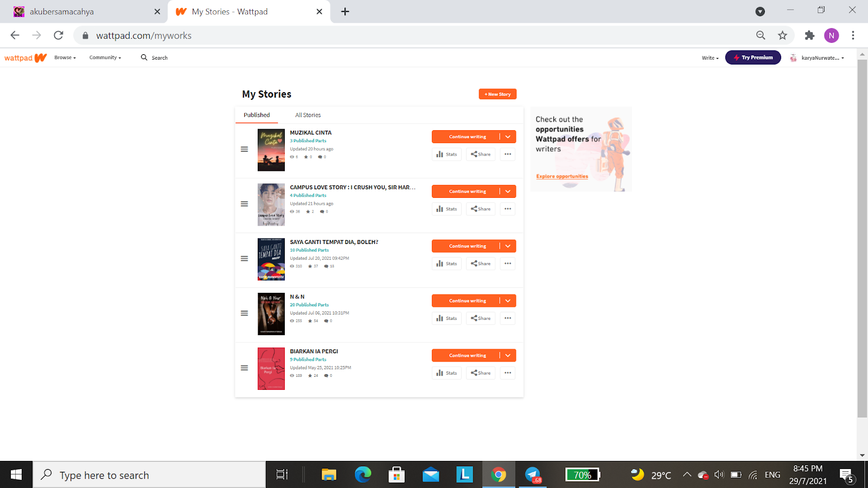Image resolution: width=868 pixels, height=488 pixels.
Task: Click the page vertical scrollbar
Action: [x=862, y=239]
